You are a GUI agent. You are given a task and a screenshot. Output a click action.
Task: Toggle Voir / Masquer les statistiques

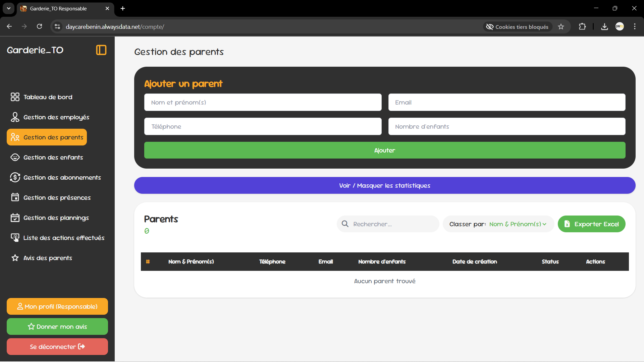384,185
